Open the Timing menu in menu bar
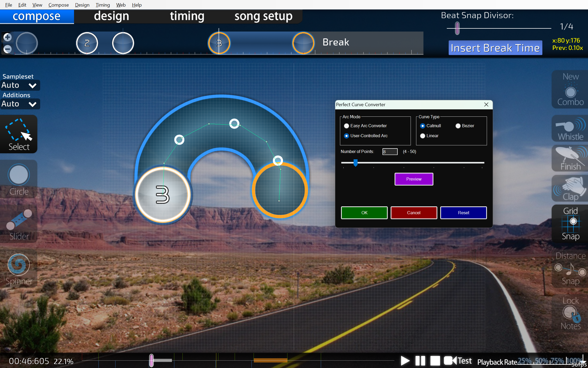The image size is (588, 368). (102, 5)
